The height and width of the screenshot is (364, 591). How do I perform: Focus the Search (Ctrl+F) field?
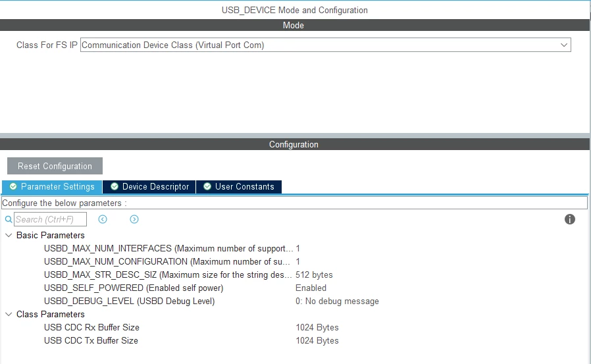(50, 219)
